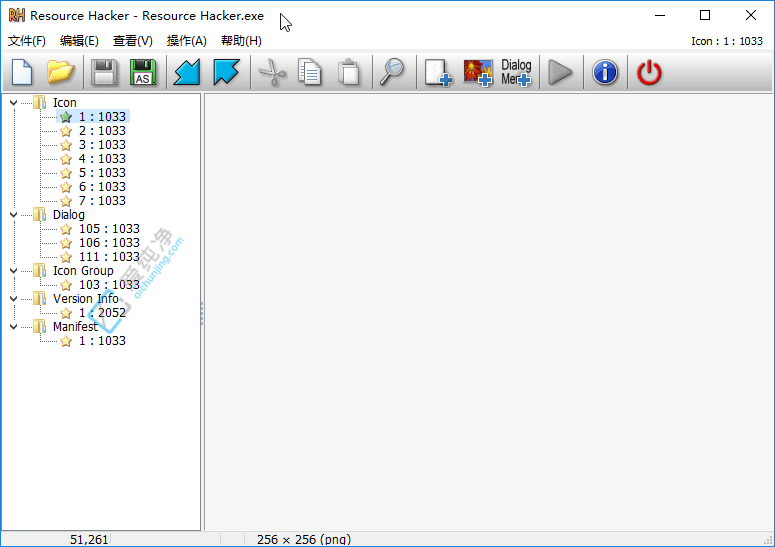Select dialog resource 105 : 1033
The height and width of the screenshot is (547, 775).
(x=109, y=229)
